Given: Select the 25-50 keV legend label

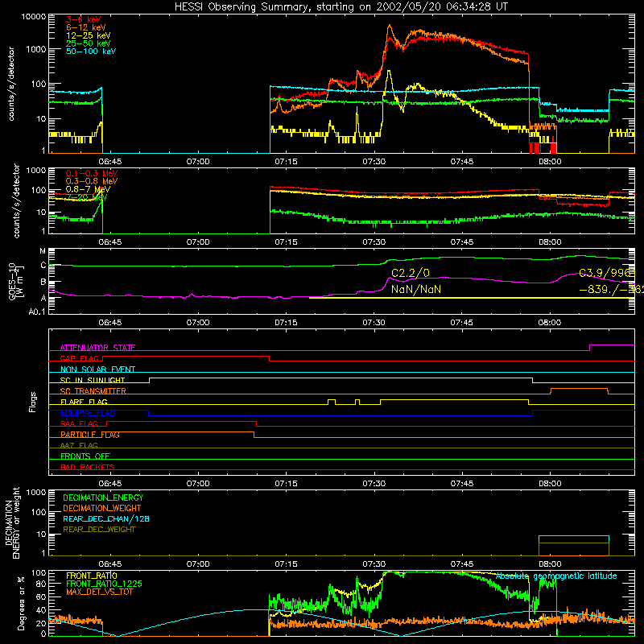Looking at the screenshot, I should (89, 43).
